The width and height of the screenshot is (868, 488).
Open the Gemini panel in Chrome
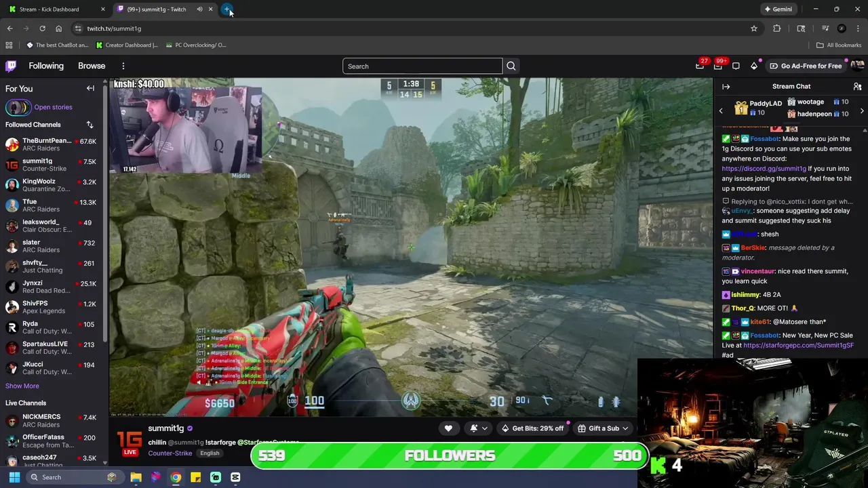click(x=778, y=9)
